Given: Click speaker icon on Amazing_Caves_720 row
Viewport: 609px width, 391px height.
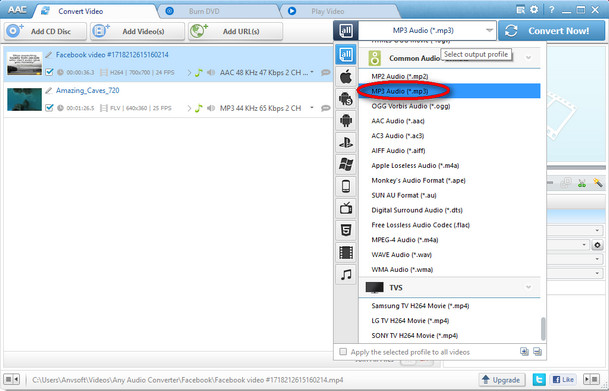Looking at the screenshot, I should point(211,108).
